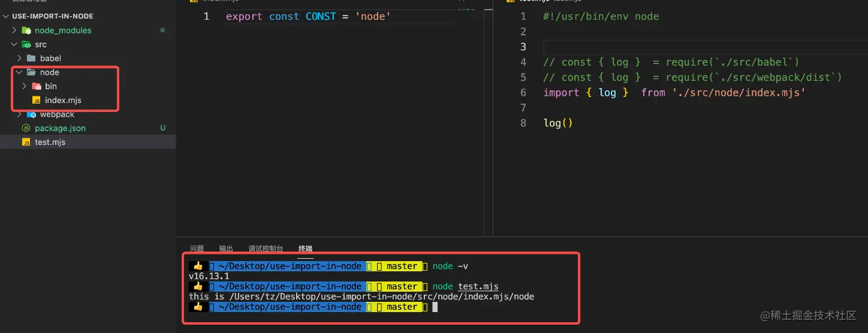
Task: Click the red bin folder icon
Action: 36,86
